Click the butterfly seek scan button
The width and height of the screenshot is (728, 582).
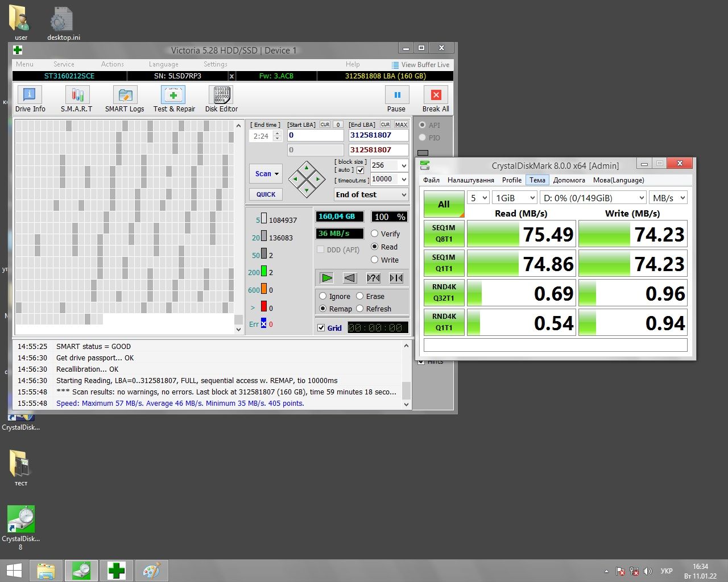[396, 278]
